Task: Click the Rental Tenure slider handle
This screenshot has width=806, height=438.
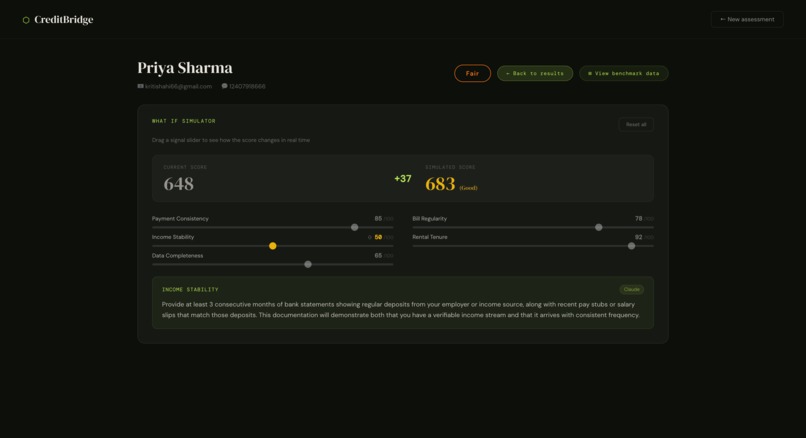Action: 632,246
